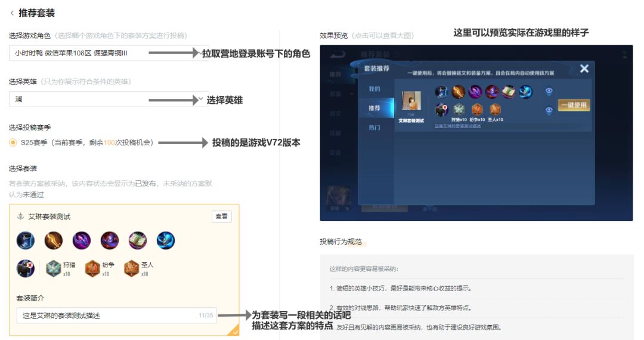Click the 投稿行为规范 heading
This screenshot has height=340, width=644.
point(341,242)
